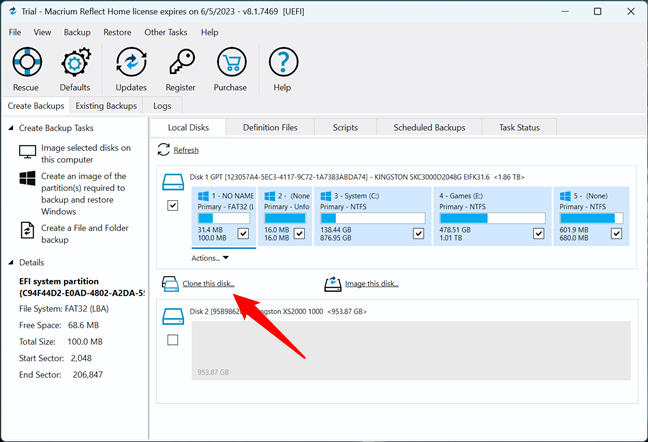This screenshot has height=442, width=648.
Task: Toggle the Disk 1 selection checkbox
Action: tap(173, 205)
